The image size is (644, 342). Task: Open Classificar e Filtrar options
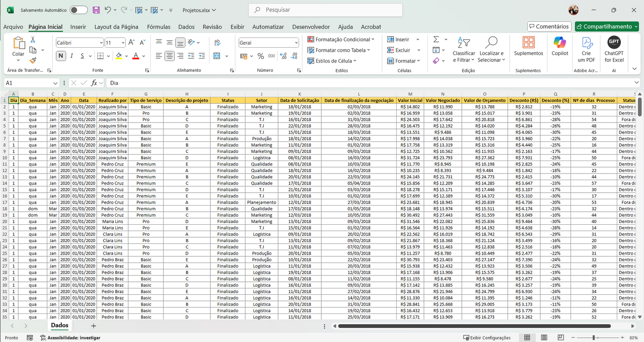click(x=464, y=49)
